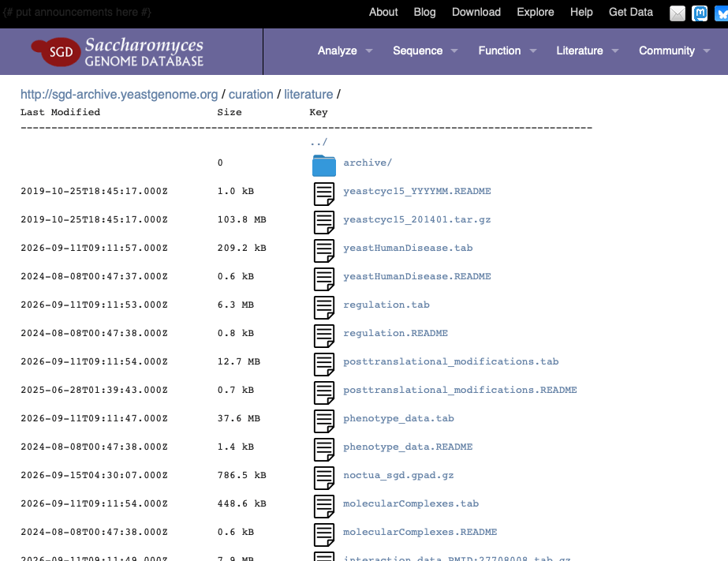Image resolution: width=728 pixels, height=561 pixels.
Task: Select Get Data in top navigation
Action: coord(630,12)
